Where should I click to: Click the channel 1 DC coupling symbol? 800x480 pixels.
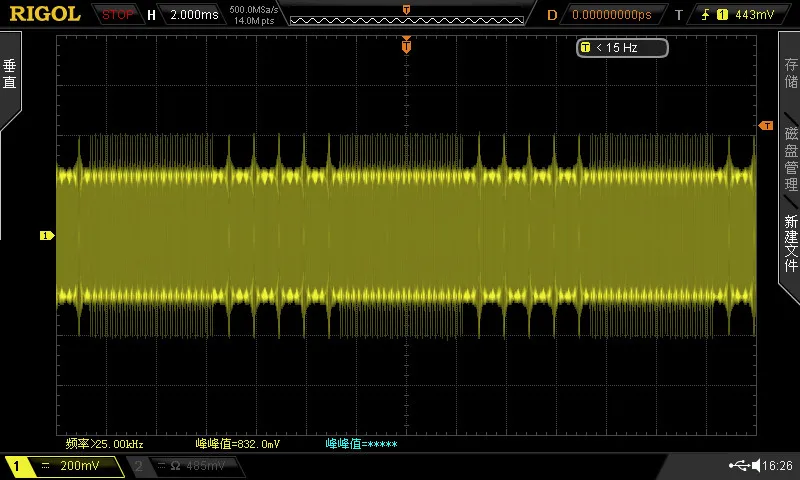[x=45, y=465]
